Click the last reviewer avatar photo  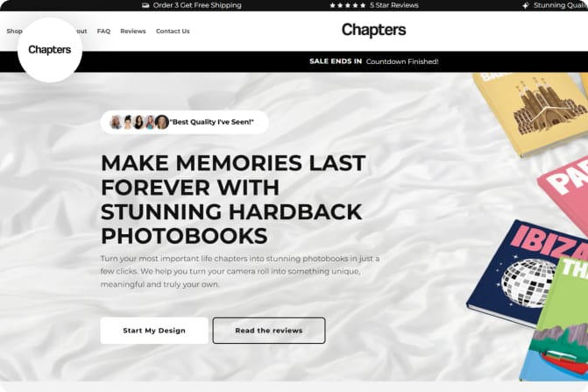[x=162, y=122]
